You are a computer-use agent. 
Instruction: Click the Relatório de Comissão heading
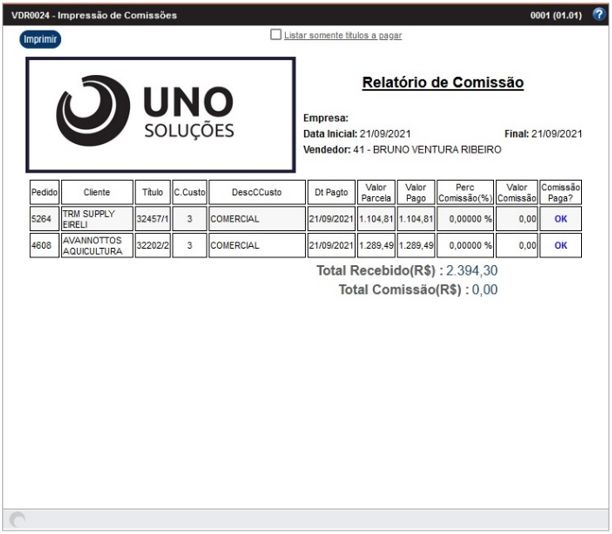(x=442, y=82)
